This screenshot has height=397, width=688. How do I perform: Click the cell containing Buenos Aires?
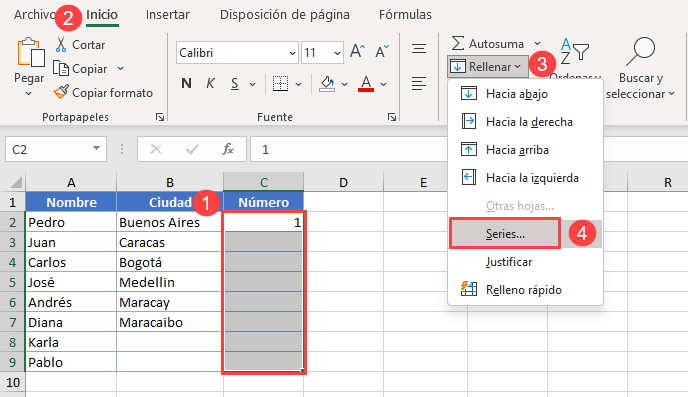(170, 222)
